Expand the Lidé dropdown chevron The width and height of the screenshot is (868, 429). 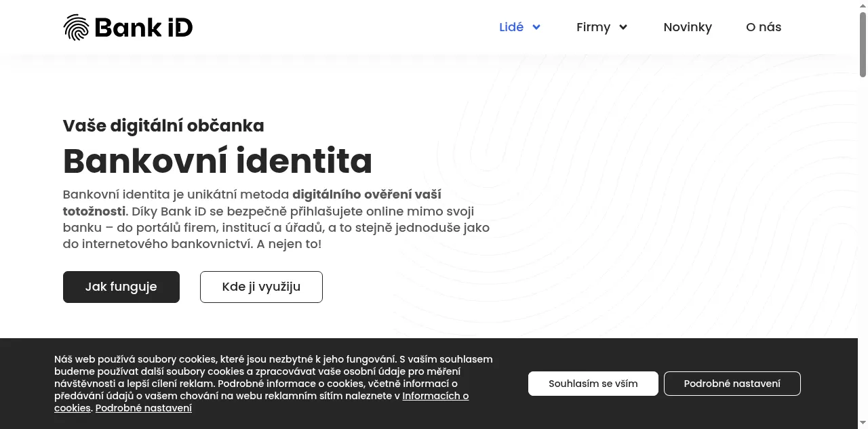coord(536,27)
